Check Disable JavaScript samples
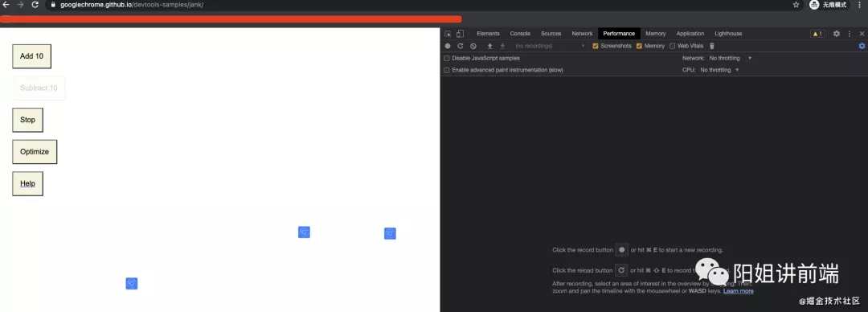The height and width of the screenshot is (312, 868). point(447,58)
